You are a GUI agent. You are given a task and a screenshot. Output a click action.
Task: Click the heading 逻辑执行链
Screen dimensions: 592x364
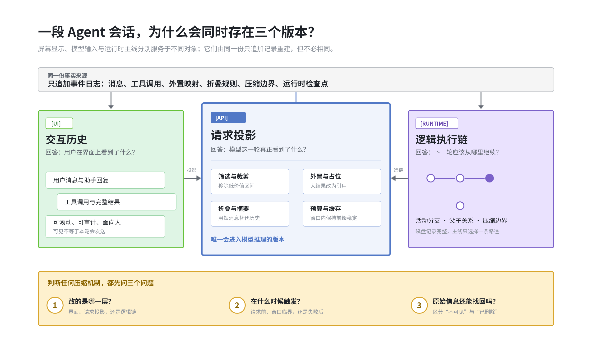pos(441,140)
